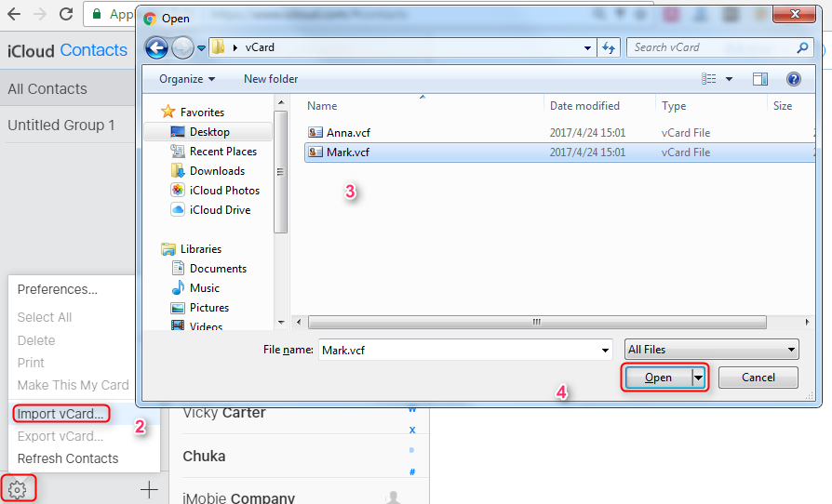Click the back arrow in Open dialog
The height and width of the screenshot is (504, 832).
point(156,47)
